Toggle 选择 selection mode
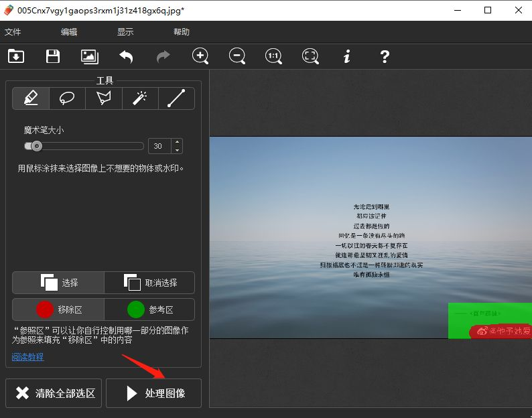532x418 pixels. [58, 283]
